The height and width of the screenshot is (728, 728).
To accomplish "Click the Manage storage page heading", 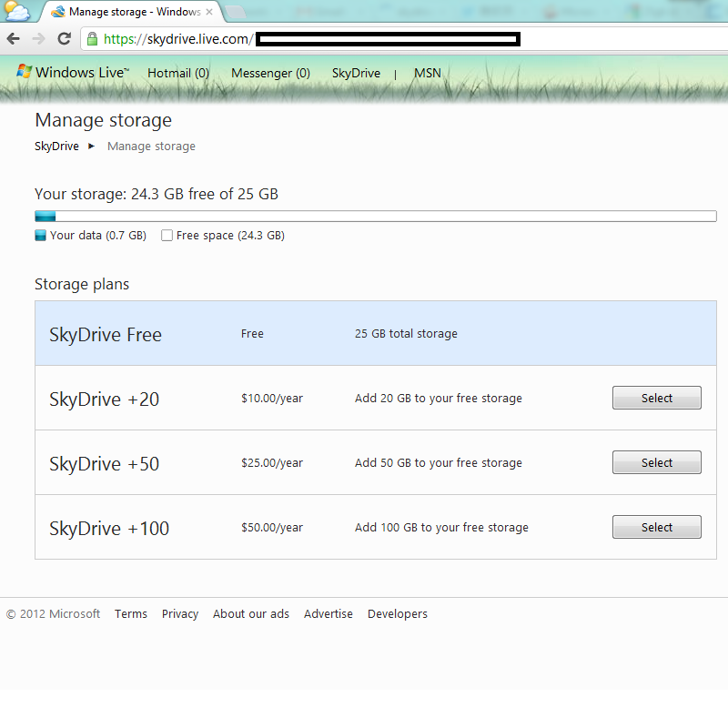I will [104, 120].
